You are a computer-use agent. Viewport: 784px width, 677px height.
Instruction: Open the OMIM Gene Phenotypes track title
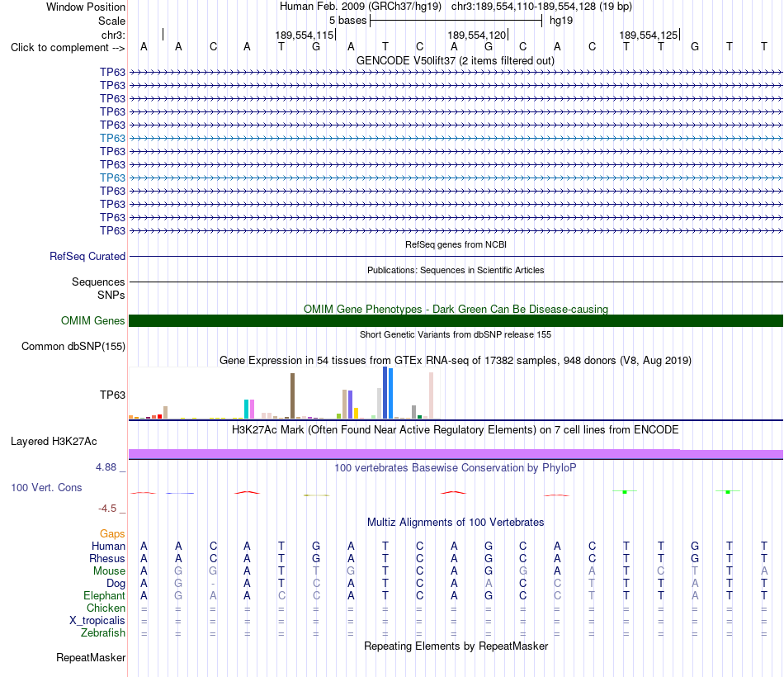click(456, 310)
